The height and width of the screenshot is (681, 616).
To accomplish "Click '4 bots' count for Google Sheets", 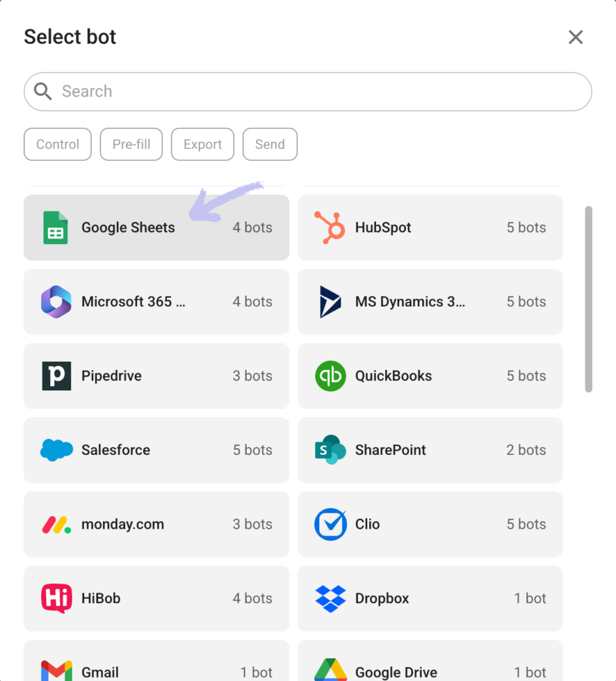I will 252,227.
